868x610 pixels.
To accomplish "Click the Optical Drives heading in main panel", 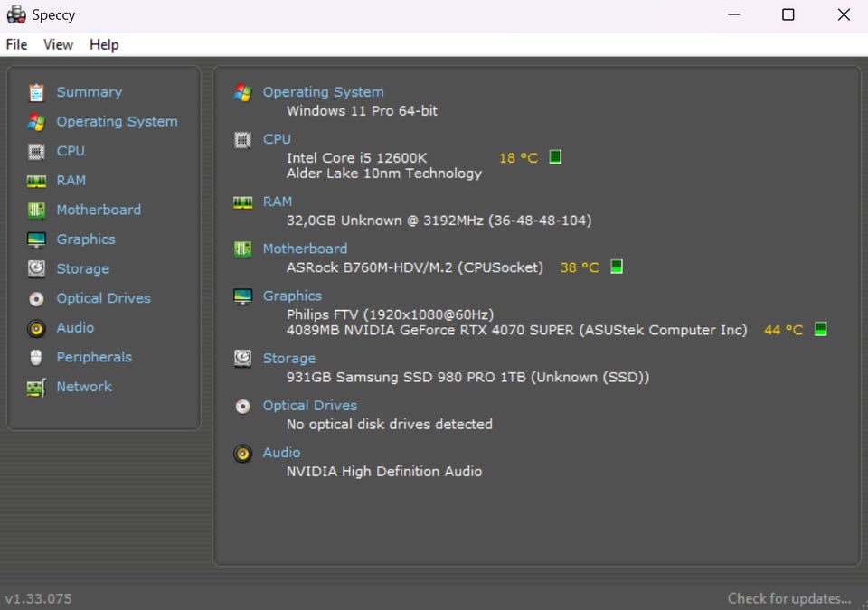I will pos(309,405).
